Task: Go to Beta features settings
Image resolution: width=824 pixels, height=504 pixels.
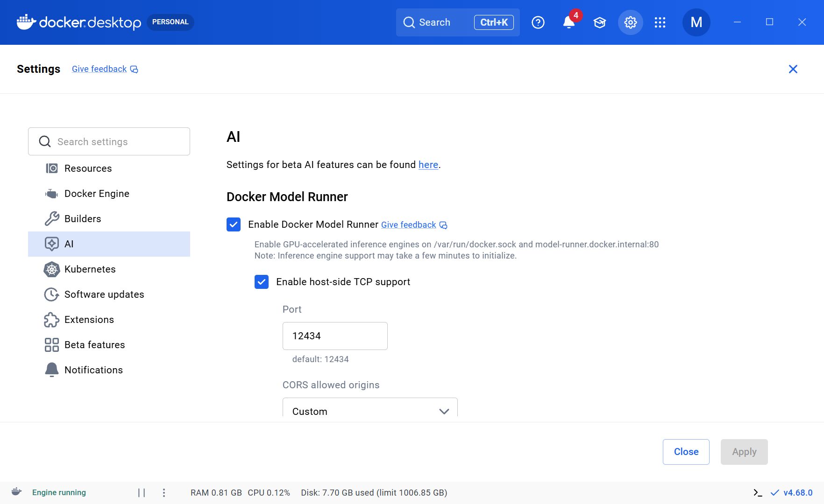Action: tap(94, 345)
